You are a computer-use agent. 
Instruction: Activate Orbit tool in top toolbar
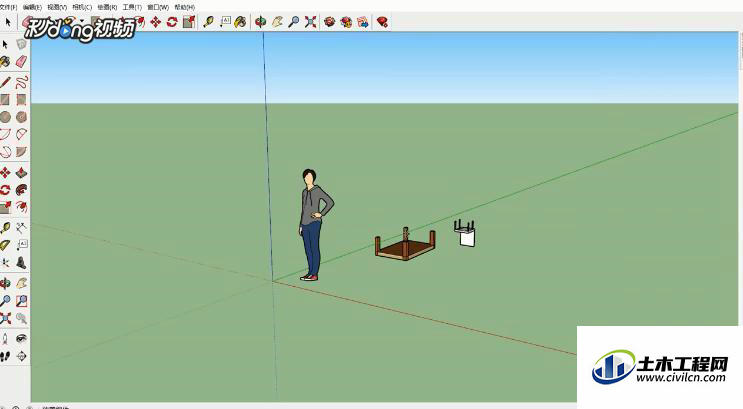(x=260, y=22)
